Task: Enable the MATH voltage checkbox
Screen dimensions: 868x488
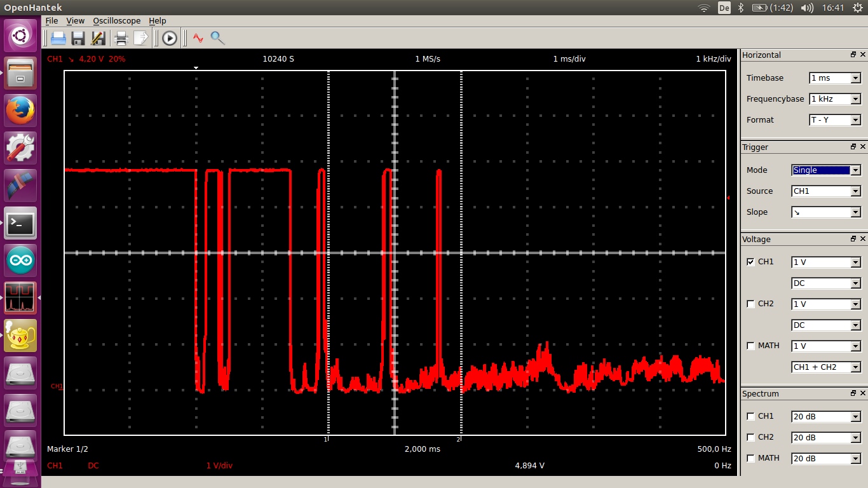Action: click(x=751, y=346)
